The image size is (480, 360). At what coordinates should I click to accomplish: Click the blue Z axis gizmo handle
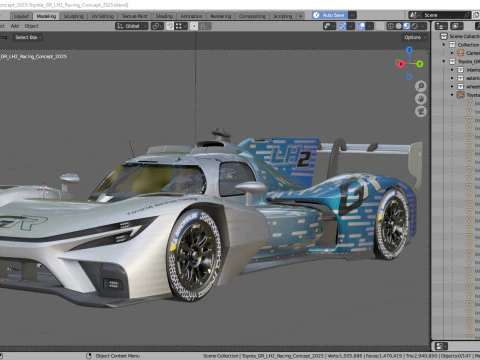(409, 50)
